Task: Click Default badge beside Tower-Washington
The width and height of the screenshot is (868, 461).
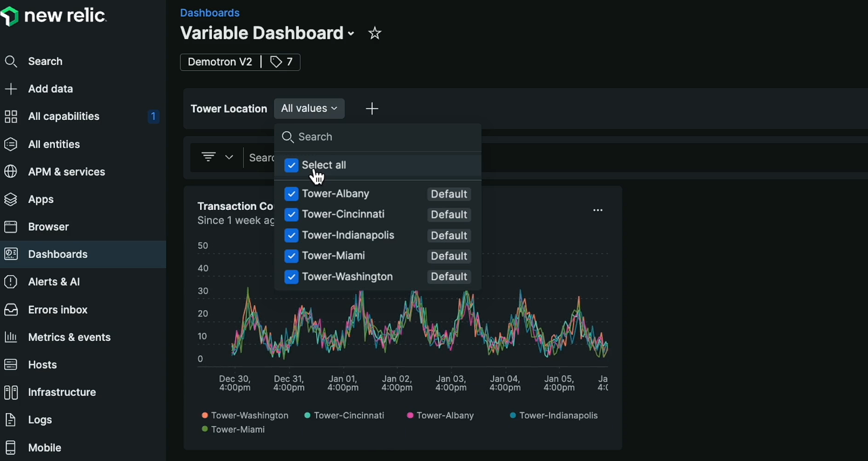Action: 449,277
